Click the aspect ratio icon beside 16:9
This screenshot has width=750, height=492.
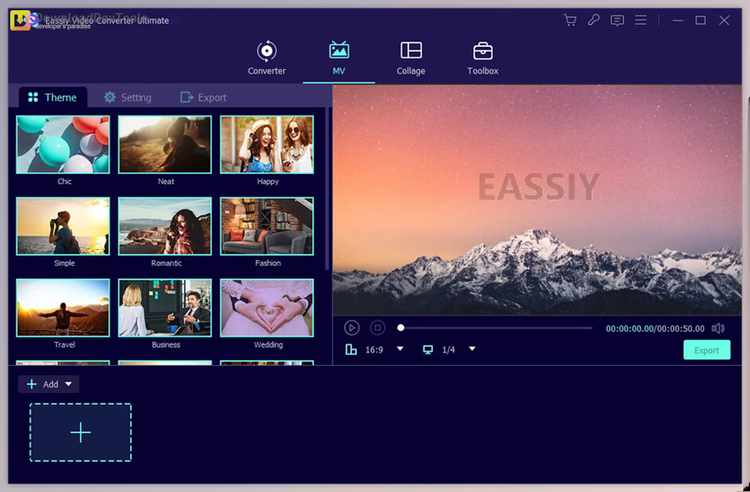[x=351, y=350]
